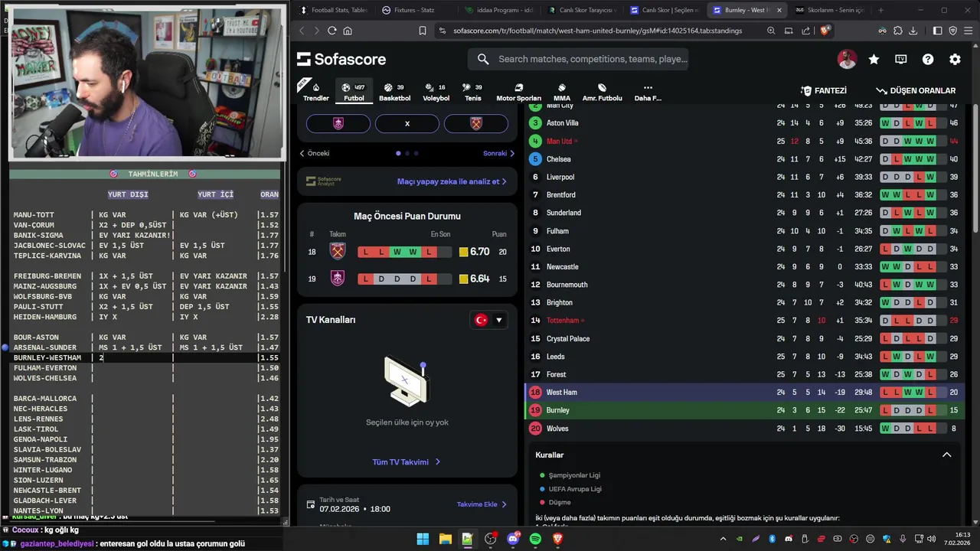Open Sofascore settings gear
The width and height of the screenshot is (980, 551).
(x=955, y=59)
